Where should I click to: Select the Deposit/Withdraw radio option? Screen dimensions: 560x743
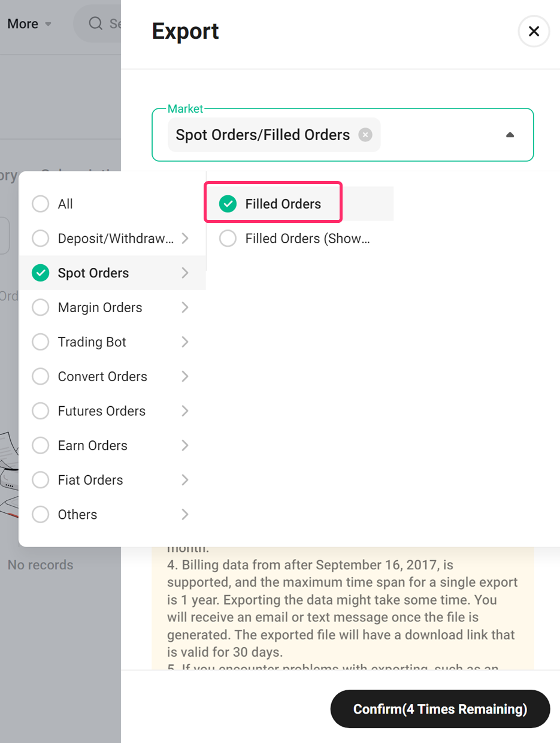[x=40, y=238]
